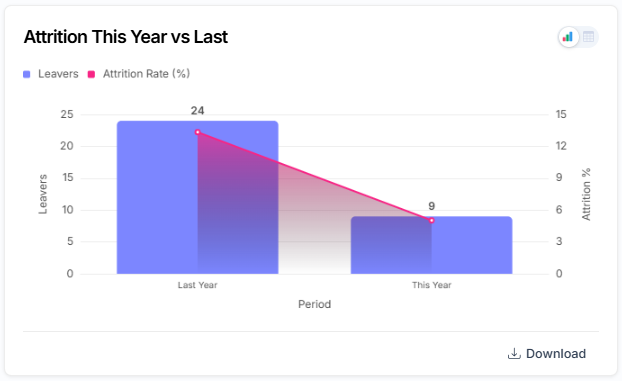Toggle Attrition Rate via pink legend square

tap(91, 74)
